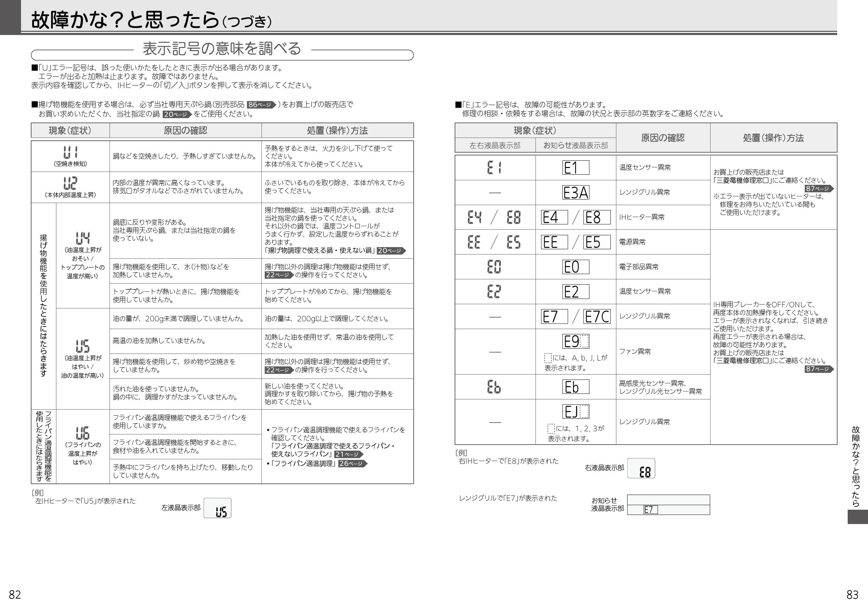Click the (空焼き検知) label
868x614 pixels.
[70, 164]
